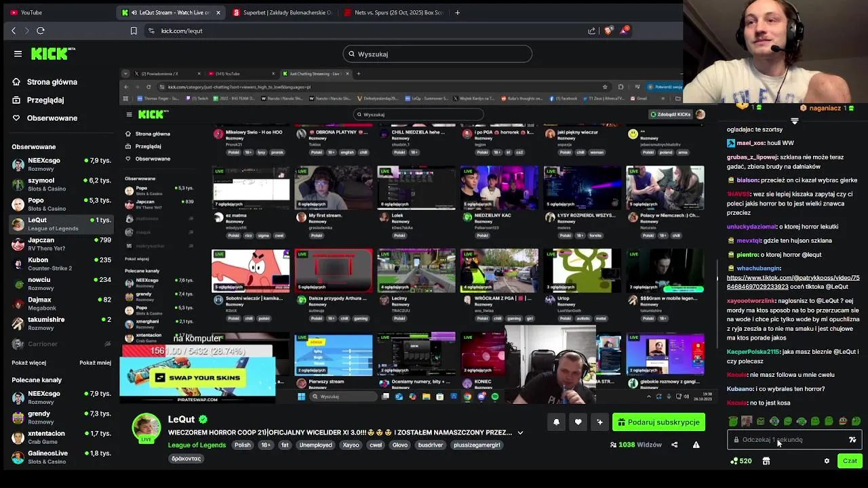Click the Carrionner offline channel
The height and width of the screenshot is (488, 868).
click(x=61, y=344)
